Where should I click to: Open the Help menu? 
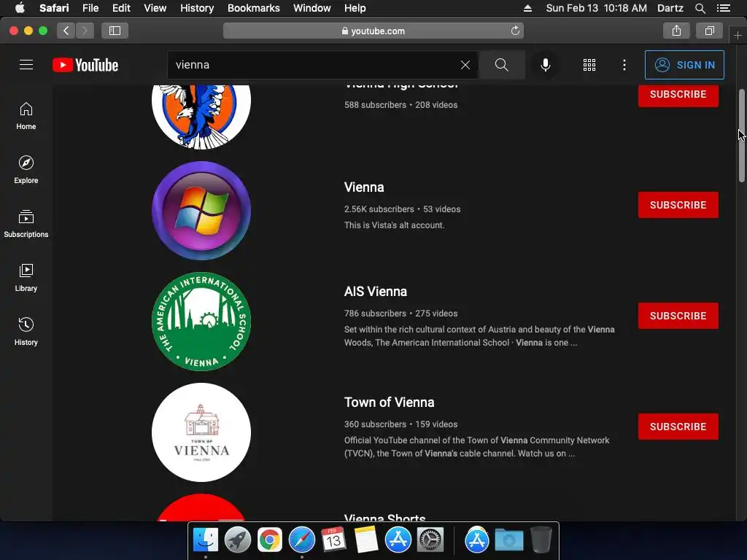tap(355, 8)
